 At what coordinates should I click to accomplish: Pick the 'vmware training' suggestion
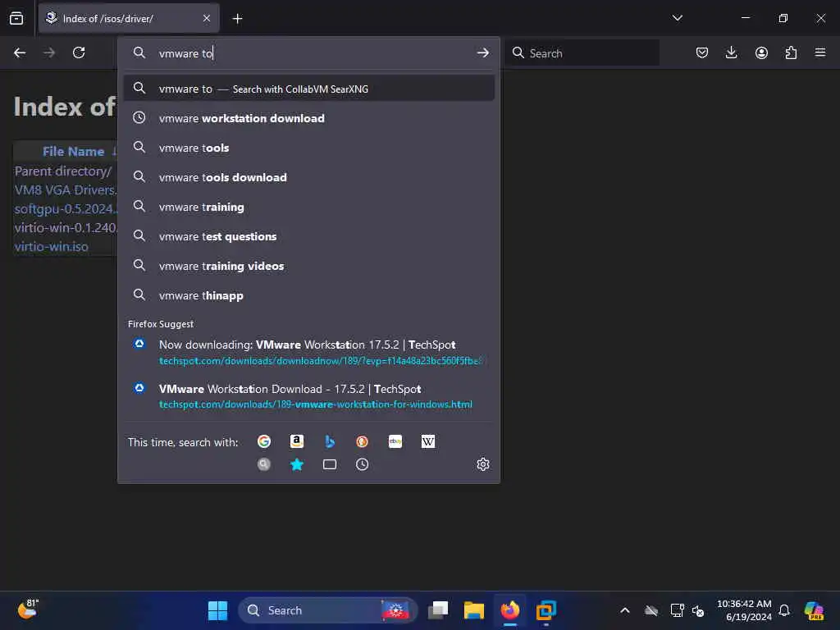coord(309,206)
